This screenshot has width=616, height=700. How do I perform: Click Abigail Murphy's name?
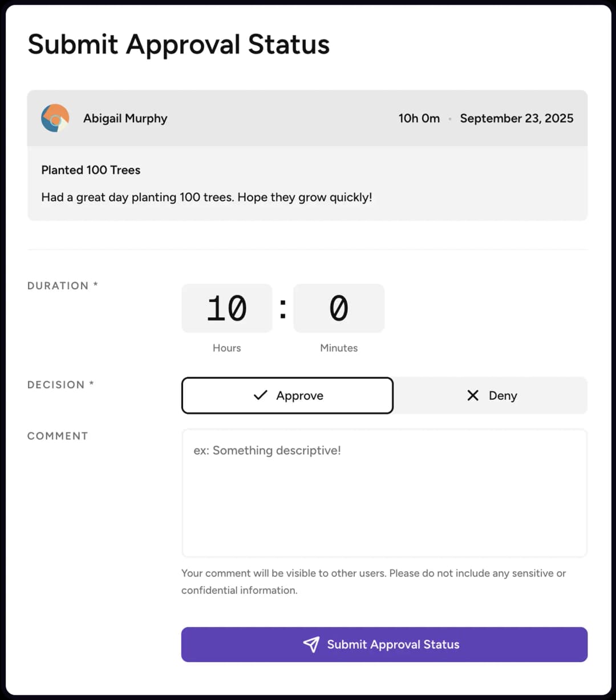(x=125, y=118)
